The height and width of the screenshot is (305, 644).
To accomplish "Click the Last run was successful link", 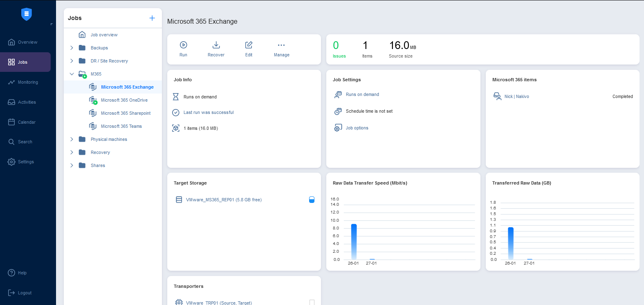I will (209, 112).
